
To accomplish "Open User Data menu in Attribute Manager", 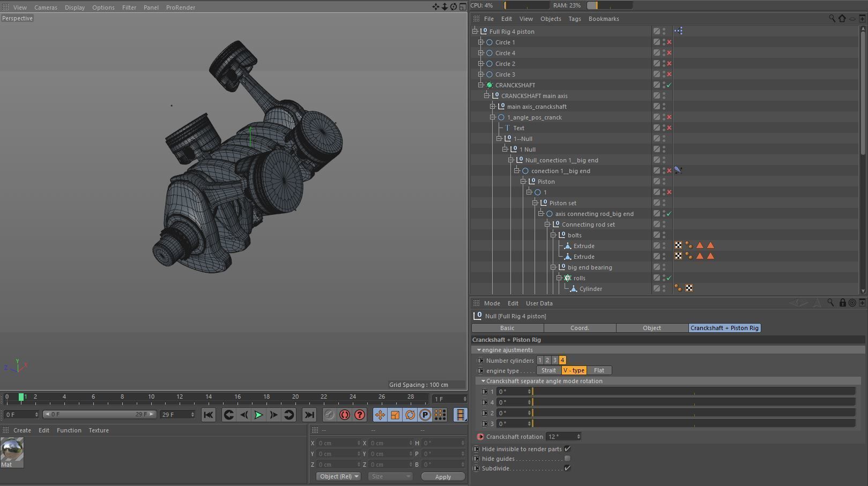I will [x=539, y=303].
